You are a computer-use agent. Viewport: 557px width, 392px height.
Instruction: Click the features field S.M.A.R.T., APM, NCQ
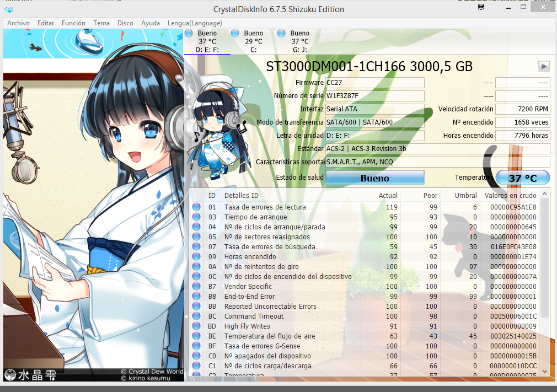tap(438, 162)
